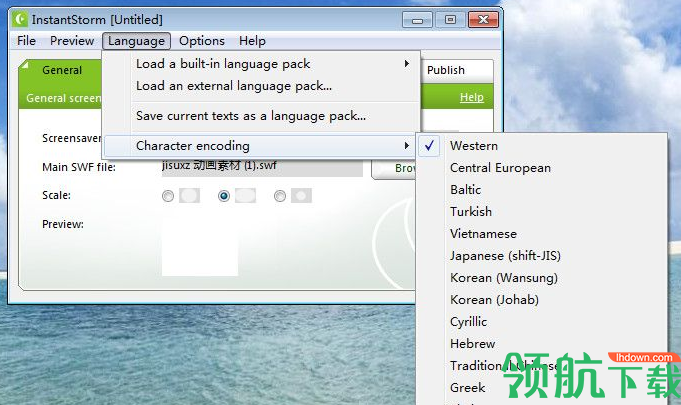Viewport: 681px width, 405px height.
Task: Open the File menu
Action: (26, 41)
